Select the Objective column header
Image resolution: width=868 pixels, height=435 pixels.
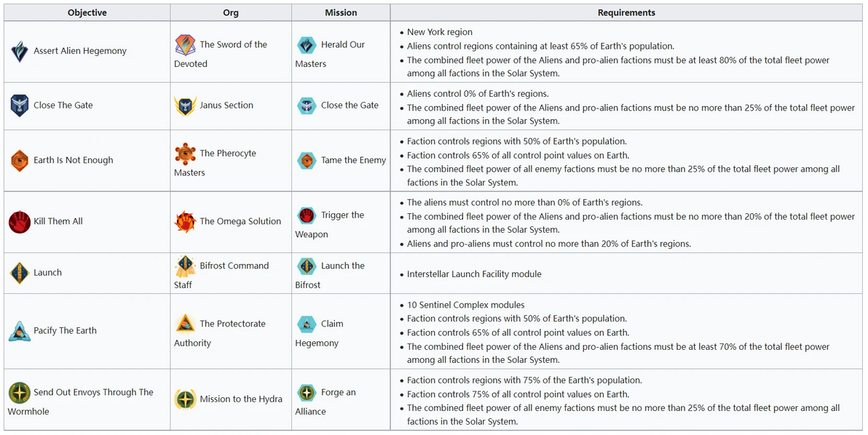click(87, 12)
